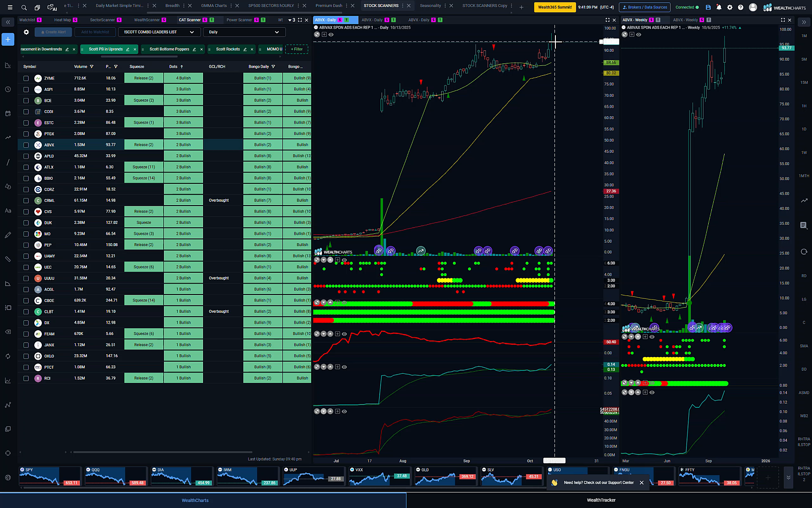Click the blue plus add button in sidebar
Viewport: 812px width, 508px height.
(x=8, y=40)
